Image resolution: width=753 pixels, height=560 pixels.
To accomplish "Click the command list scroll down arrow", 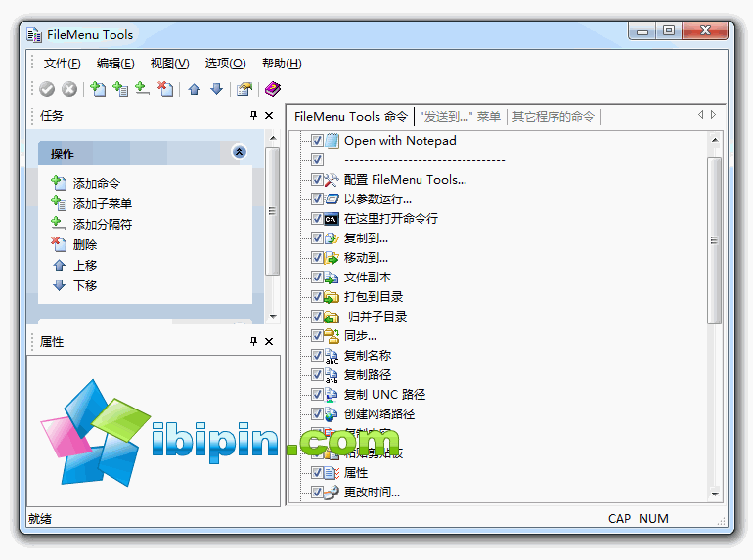I will click(715, 494).
